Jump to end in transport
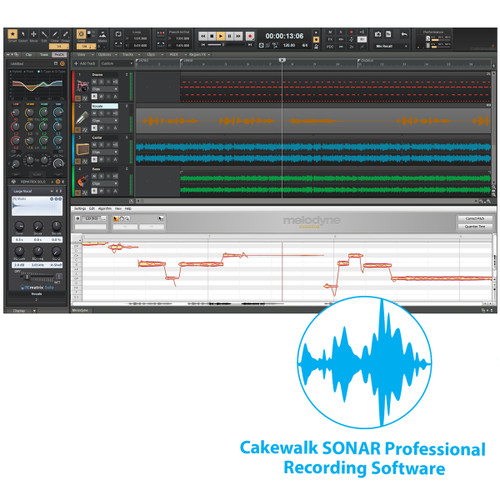 [x=238, y=36]
